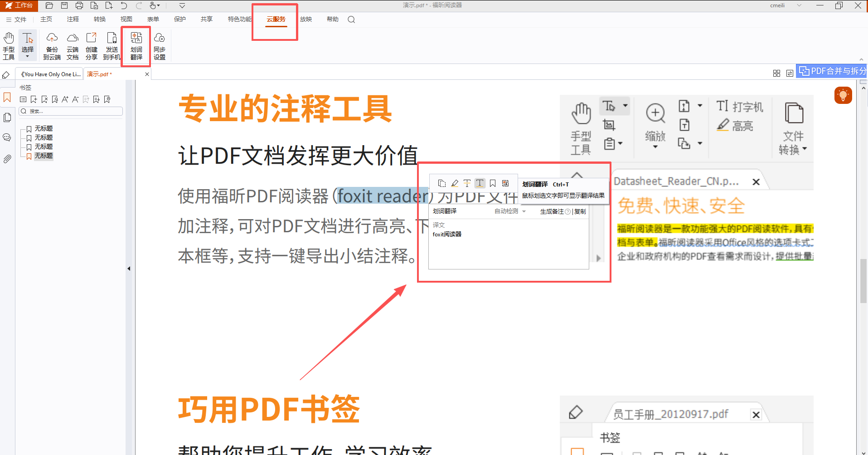This screenshot has height=455, width=868.
Task: Expand the 选择 tool dropdown arrow
Action: 28,56
